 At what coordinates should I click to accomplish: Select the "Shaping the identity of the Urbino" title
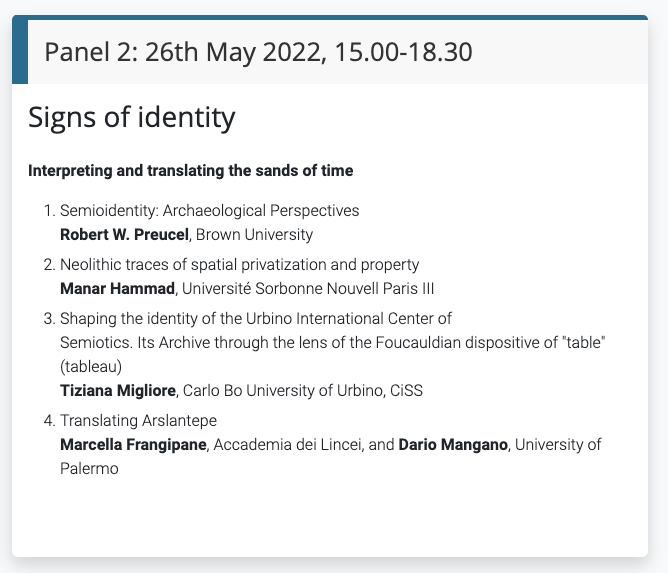click(x=256, y=319)
